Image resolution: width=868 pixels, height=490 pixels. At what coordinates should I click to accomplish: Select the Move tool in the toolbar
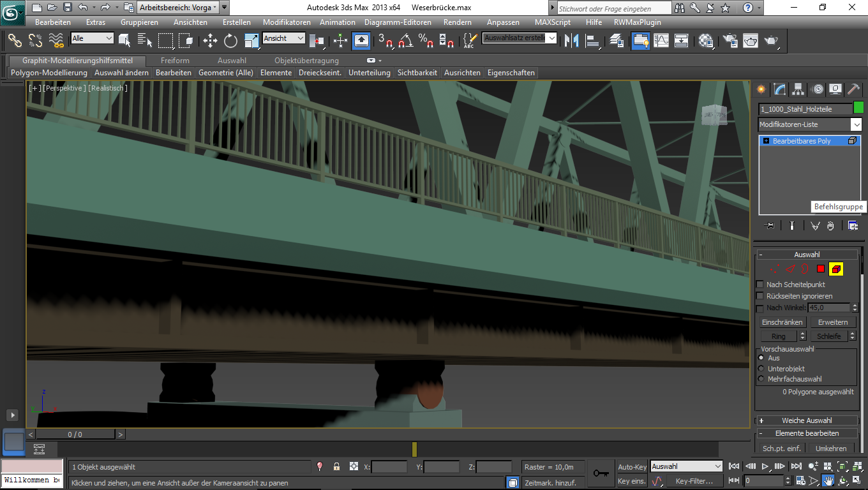(210, 41)
